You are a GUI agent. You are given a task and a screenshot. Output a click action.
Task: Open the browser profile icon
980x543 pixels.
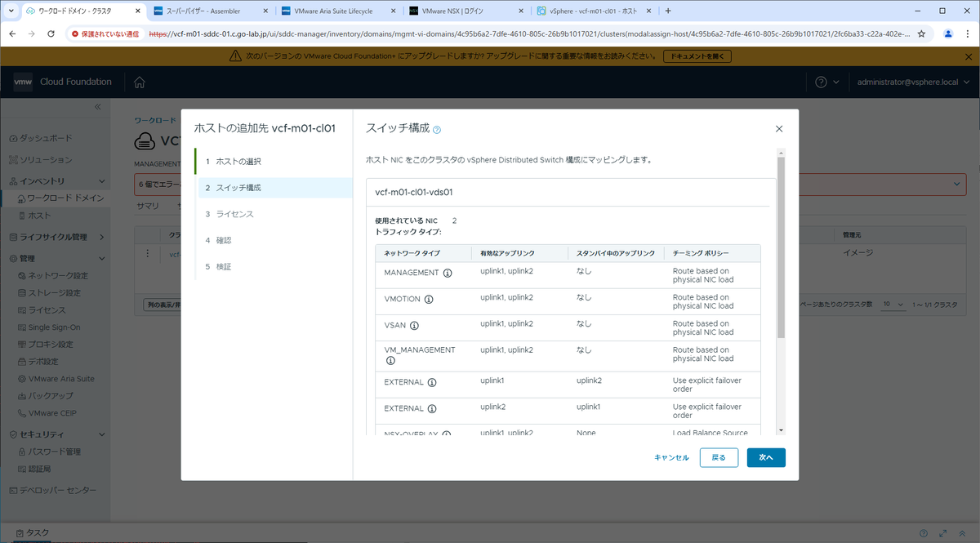(948, 34)
